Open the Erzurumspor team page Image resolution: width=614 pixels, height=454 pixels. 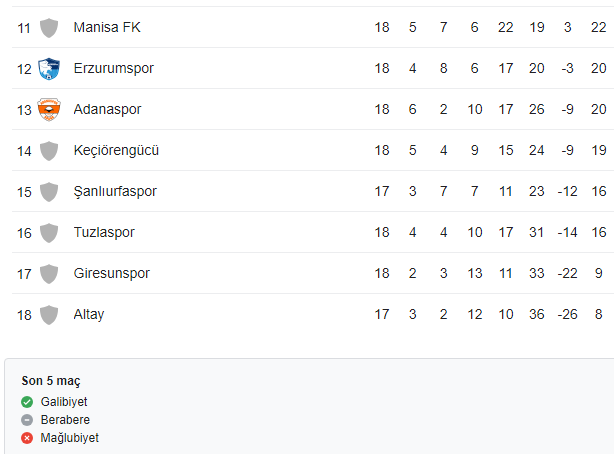(114, 69)
